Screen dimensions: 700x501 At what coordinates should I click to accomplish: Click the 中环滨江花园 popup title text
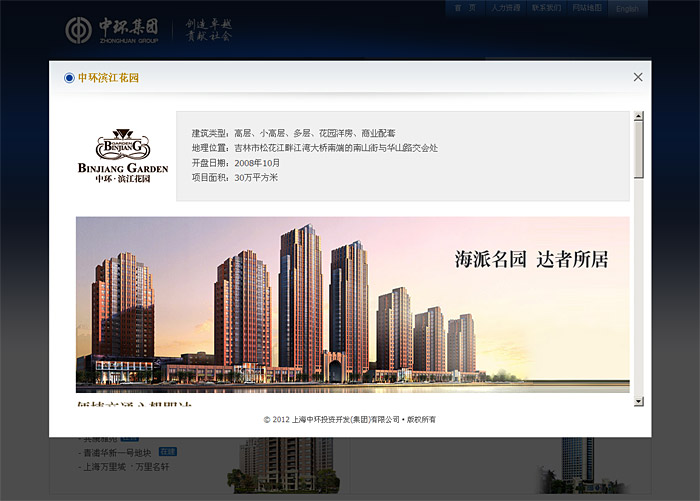[108, 78]
